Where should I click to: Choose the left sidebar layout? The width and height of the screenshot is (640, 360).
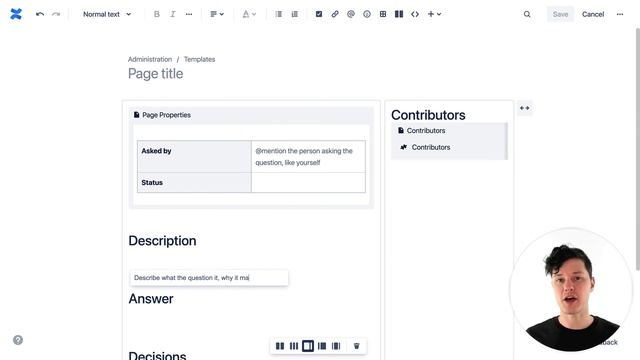(x=322, y=346)
